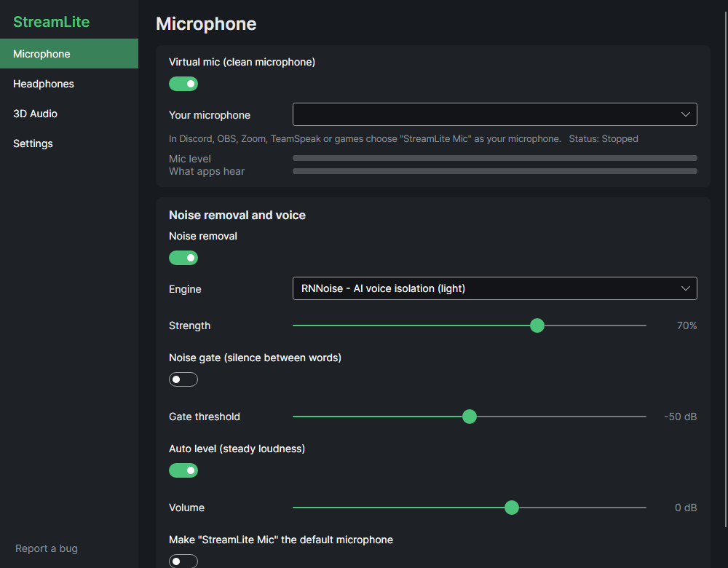The image size is (728, 568).
Task: Click the vertical scrollbar on the right
Action: pos(726,269)
